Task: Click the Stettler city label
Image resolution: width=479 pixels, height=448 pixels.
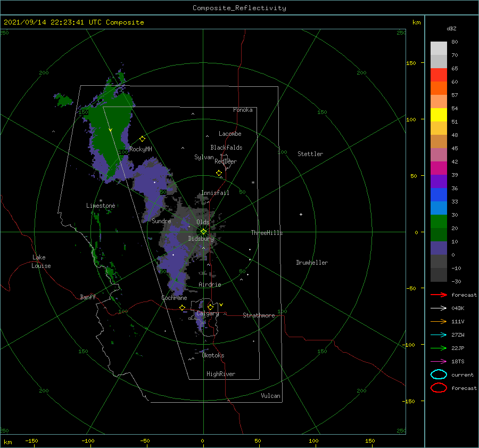Action: pyautogui.click(x=310, y=154)
